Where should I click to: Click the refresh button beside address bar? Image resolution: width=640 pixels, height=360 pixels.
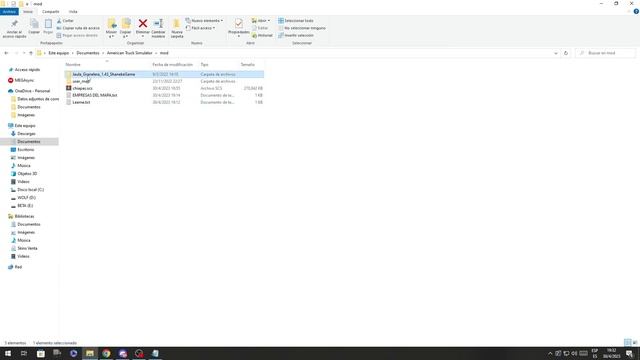click(x=566, y=53)
